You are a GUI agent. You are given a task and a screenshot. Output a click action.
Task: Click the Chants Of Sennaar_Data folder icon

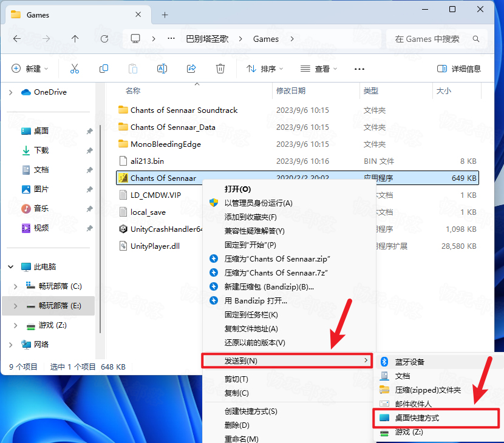[123, 127]
